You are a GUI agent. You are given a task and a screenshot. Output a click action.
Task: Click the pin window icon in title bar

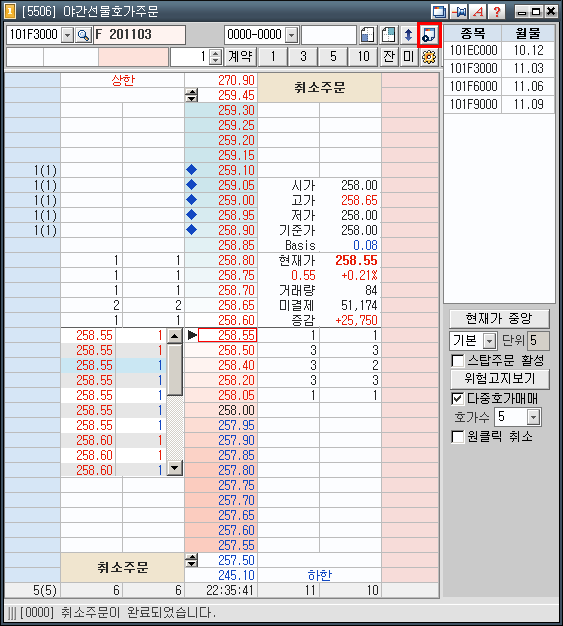pyautogui.click(x=459, y=12)
